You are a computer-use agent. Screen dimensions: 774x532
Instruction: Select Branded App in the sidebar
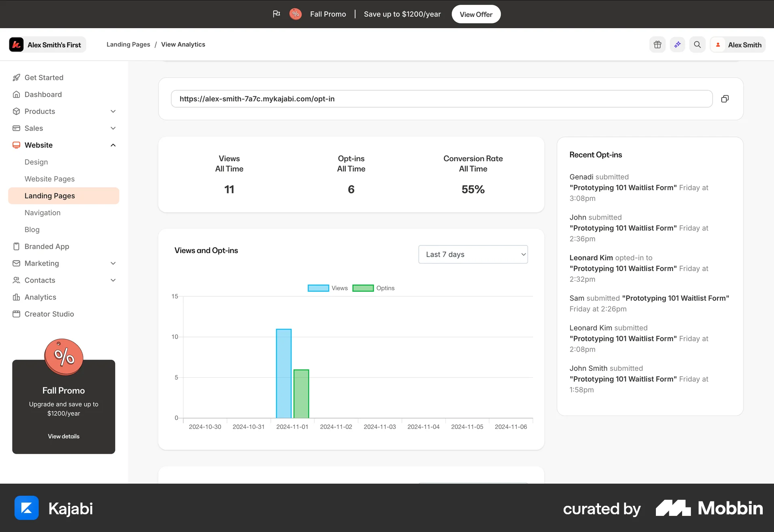coord(46,246)
